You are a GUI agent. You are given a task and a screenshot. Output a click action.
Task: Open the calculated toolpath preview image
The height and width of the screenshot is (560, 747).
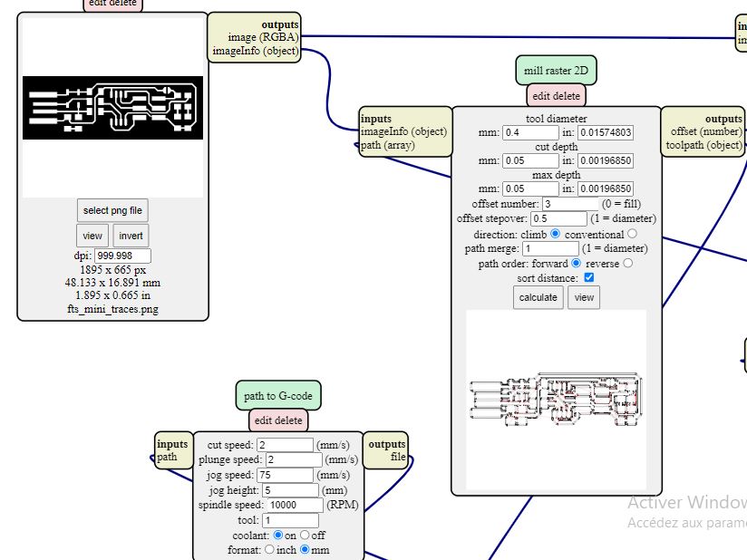click(x=556, y=399)
